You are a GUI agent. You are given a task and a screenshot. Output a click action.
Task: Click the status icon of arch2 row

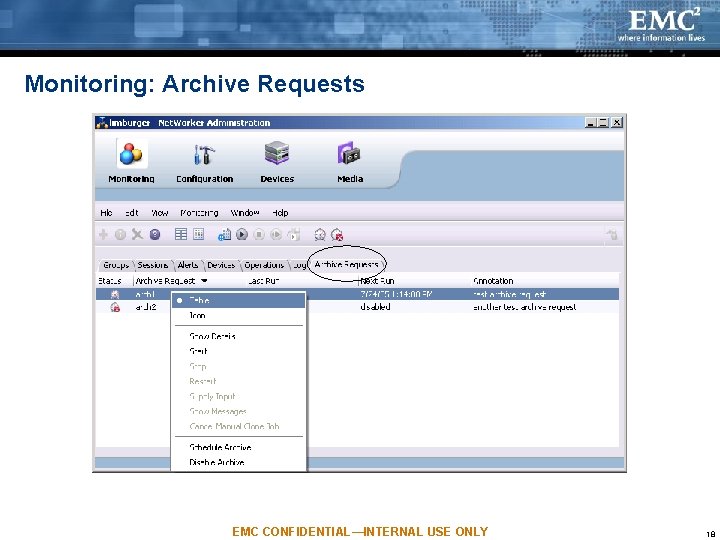pos(115,307)
